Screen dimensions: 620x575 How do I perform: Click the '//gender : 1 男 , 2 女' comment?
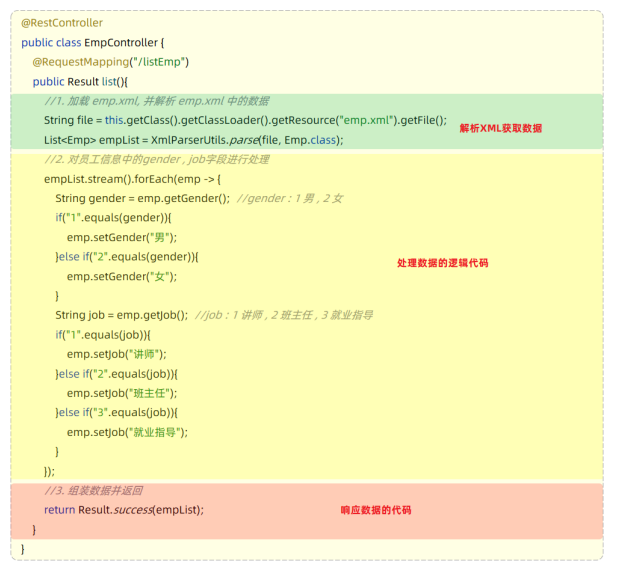click(x=290, y=198)
